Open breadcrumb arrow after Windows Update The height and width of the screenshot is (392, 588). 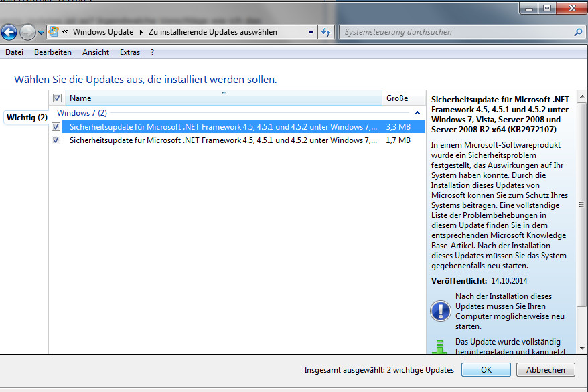[141, 32]
